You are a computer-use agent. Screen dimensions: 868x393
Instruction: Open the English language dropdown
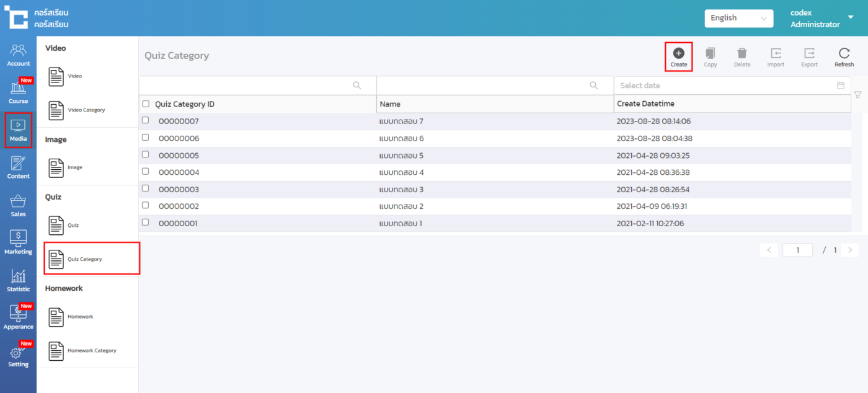pos(738,18)
